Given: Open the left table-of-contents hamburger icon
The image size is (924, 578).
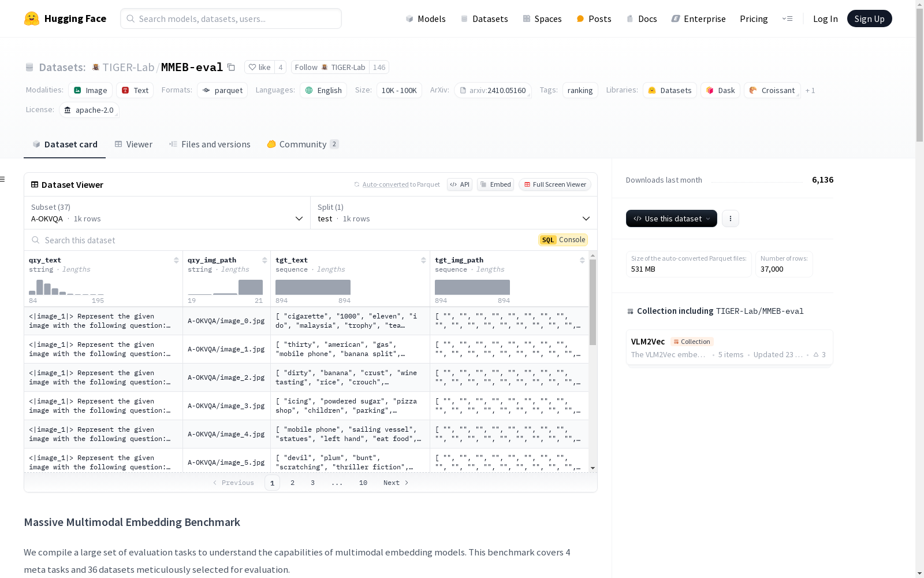Looking at the screenshot, I should [x=3, y=179].
